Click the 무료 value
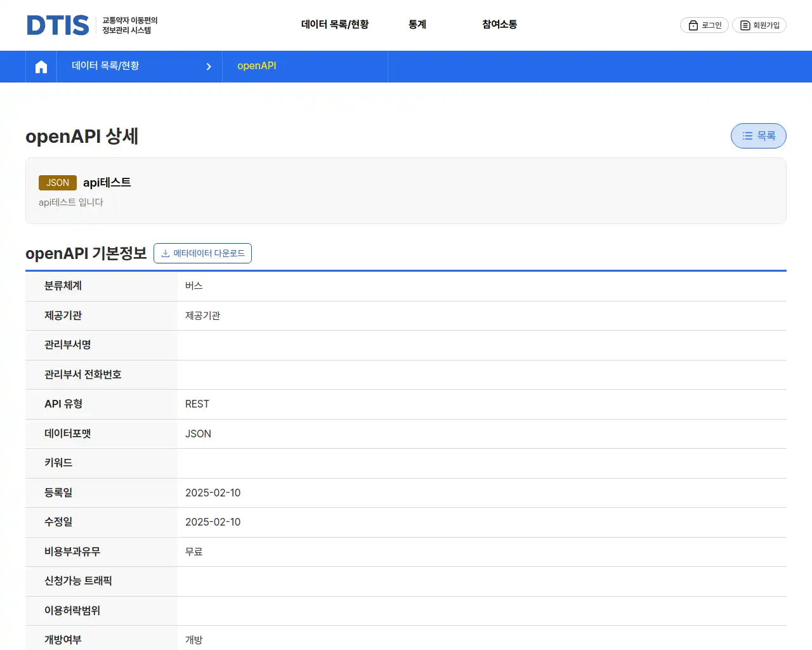Viewport: 812px width, 650px height. tap(194, 552)
